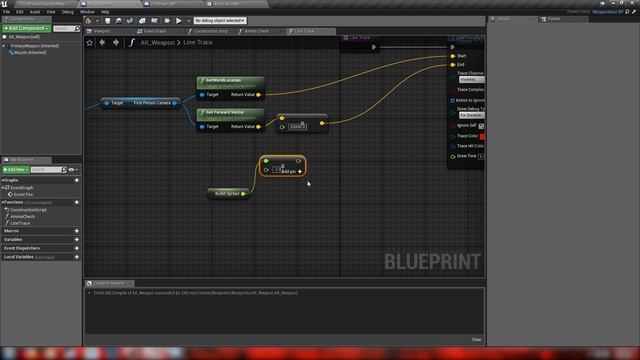Image resolution: width=640 pixels, height=360 pixels.
Task: Select the LineTrace function in My Blueprint
Action: [x=20, y=223]
